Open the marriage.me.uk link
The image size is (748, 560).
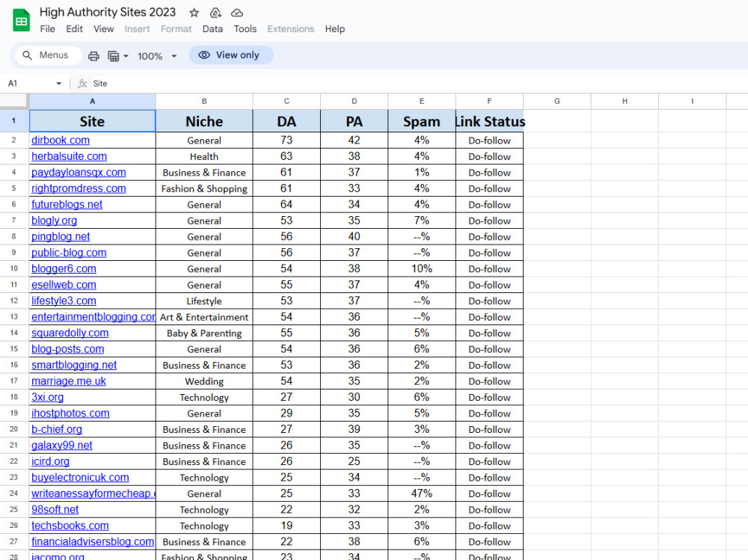pos(69,381)
